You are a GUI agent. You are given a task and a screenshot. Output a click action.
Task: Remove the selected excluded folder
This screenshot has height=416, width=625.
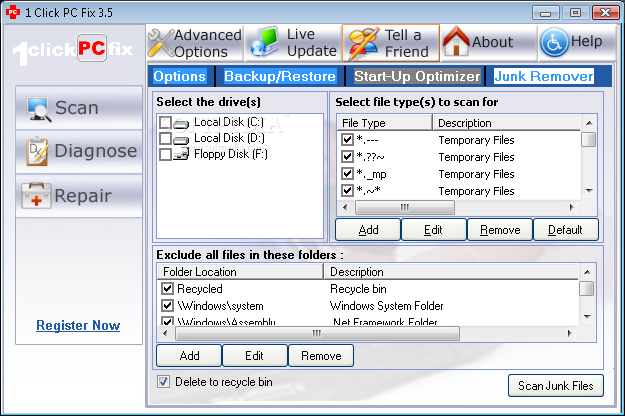[321, 355]
